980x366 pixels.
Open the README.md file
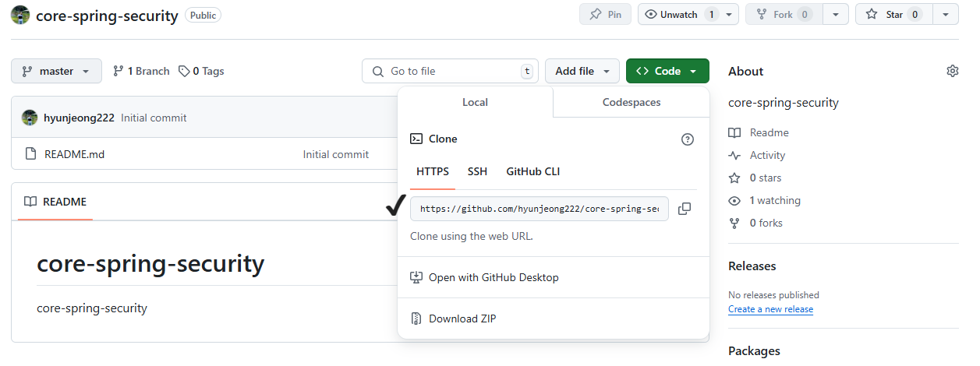click(74, 154)
